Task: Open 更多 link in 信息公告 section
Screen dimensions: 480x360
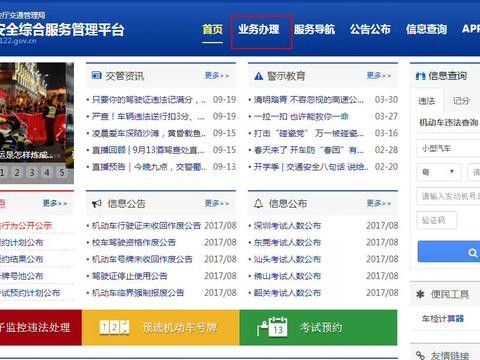Action: (217, 203)
